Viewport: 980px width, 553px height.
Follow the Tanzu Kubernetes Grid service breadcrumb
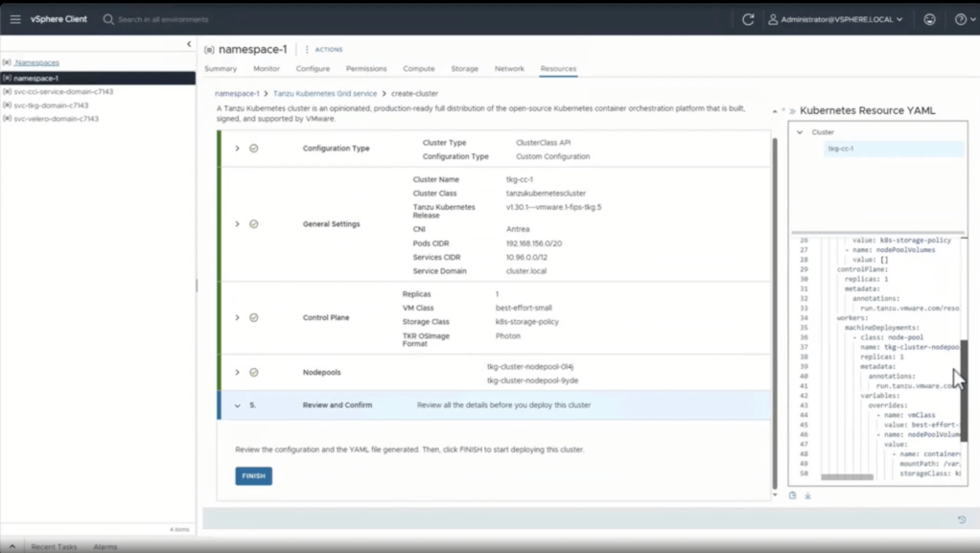tap(325, 94)
